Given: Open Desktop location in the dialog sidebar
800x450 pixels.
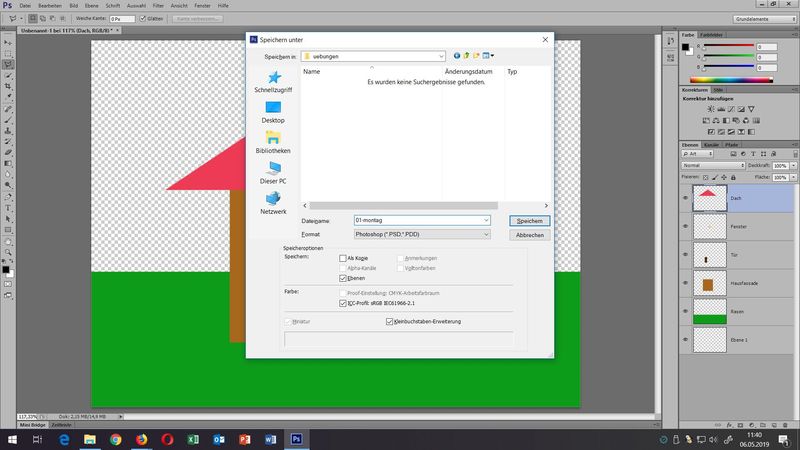Looking at the screenshot, I should click(x=273, y=112).
